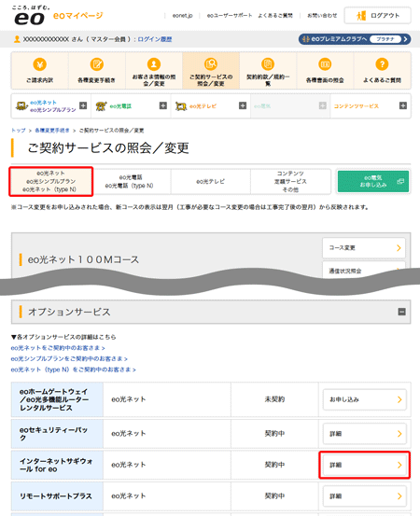Open お問い合わせ header link

click(x=322, y=16)
